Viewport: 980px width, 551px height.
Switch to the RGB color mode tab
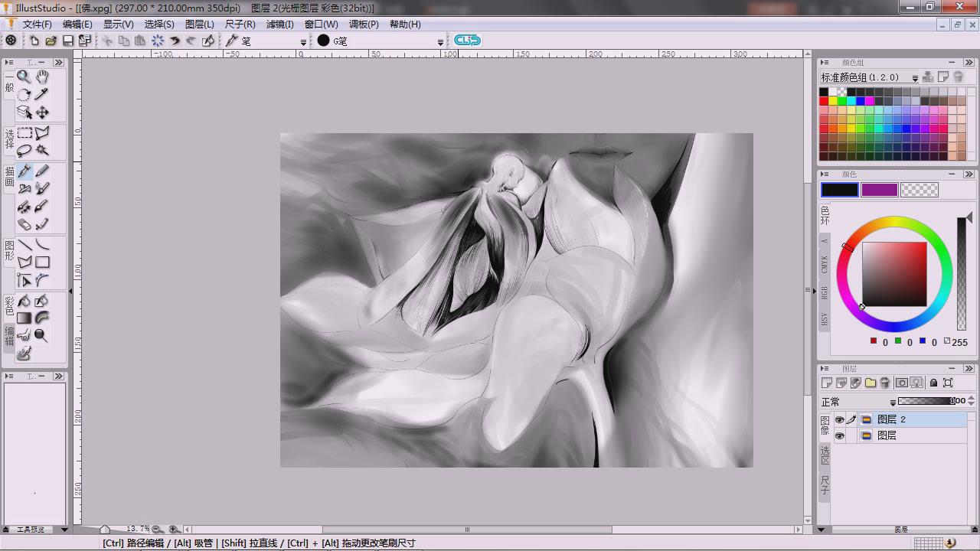point(825,292)
